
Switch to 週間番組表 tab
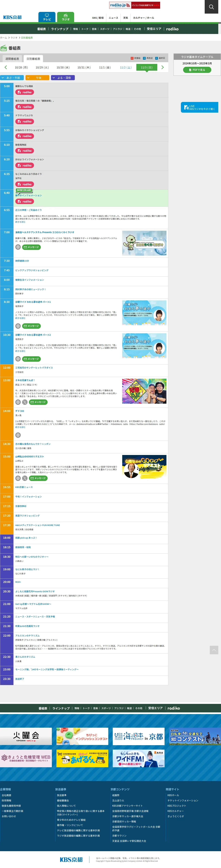(x=12, y=59)
